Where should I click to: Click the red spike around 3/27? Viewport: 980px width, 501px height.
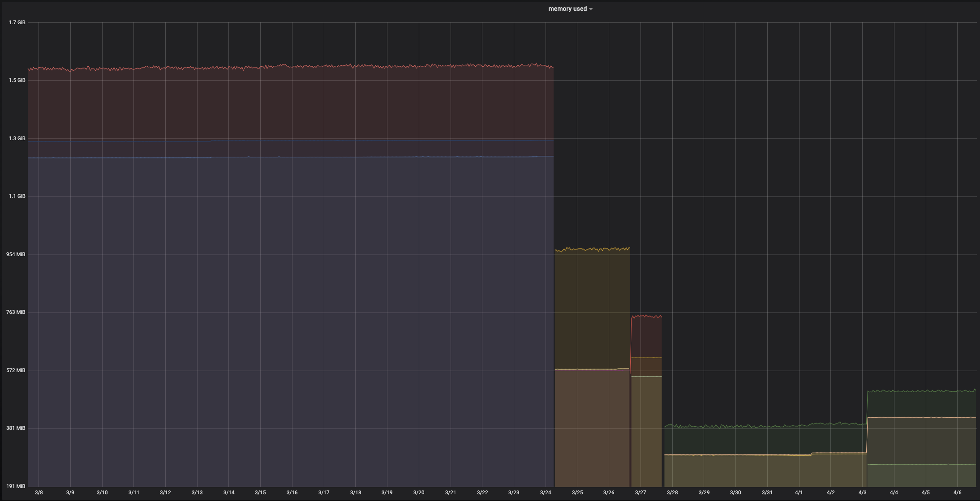click(x=646, y=316)
